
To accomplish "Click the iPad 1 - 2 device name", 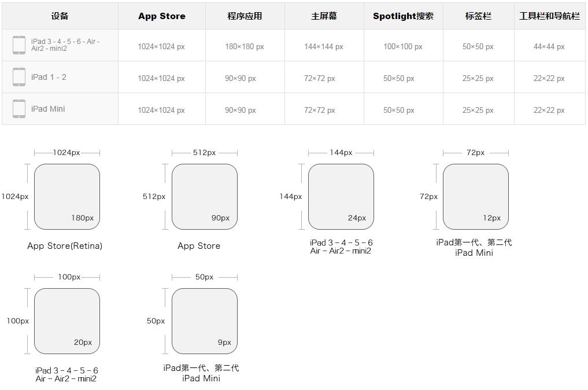I will click(49, 77).
